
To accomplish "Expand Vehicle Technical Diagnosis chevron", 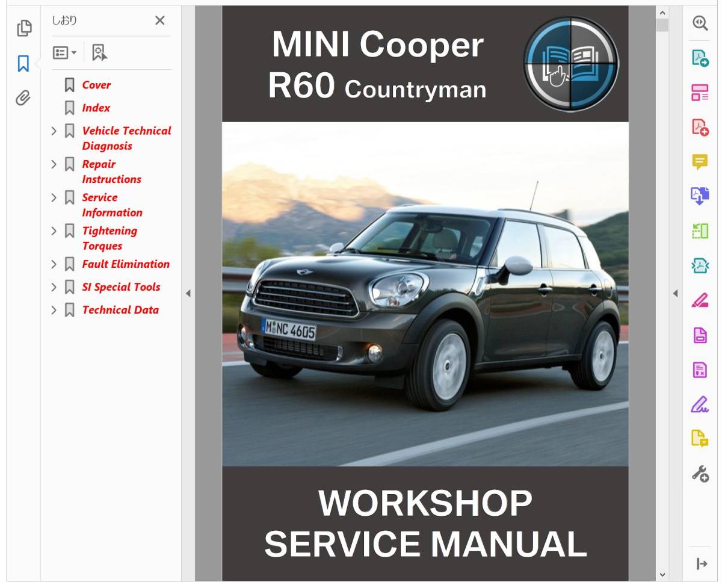I will point(54,131).
